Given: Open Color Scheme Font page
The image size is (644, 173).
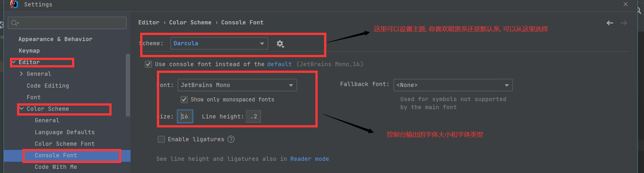Looking at the screenshot, I should pyautogui.click(x=65, y=144).
